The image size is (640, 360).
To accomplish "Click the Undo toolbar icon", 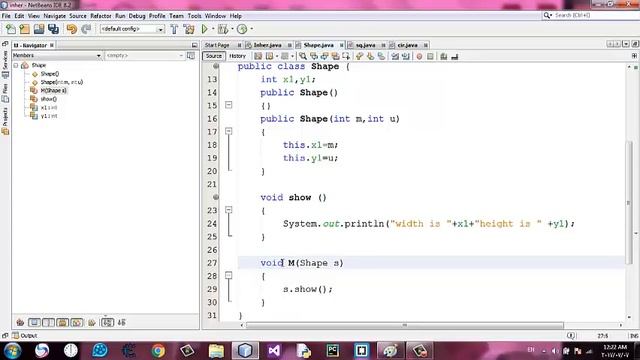I will 72,29.
